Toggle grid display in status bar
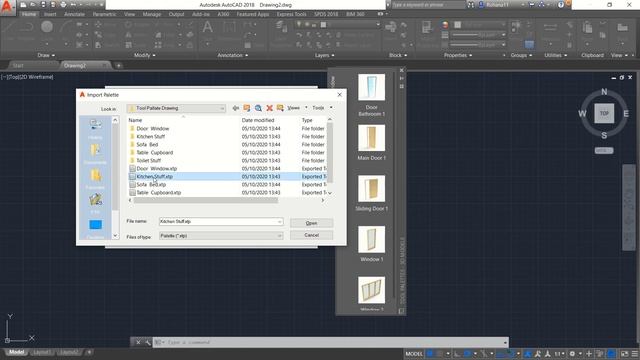Image resolution: width=640 pixels, height=360 pixels. pyautogui.click(x=430, y=353)
